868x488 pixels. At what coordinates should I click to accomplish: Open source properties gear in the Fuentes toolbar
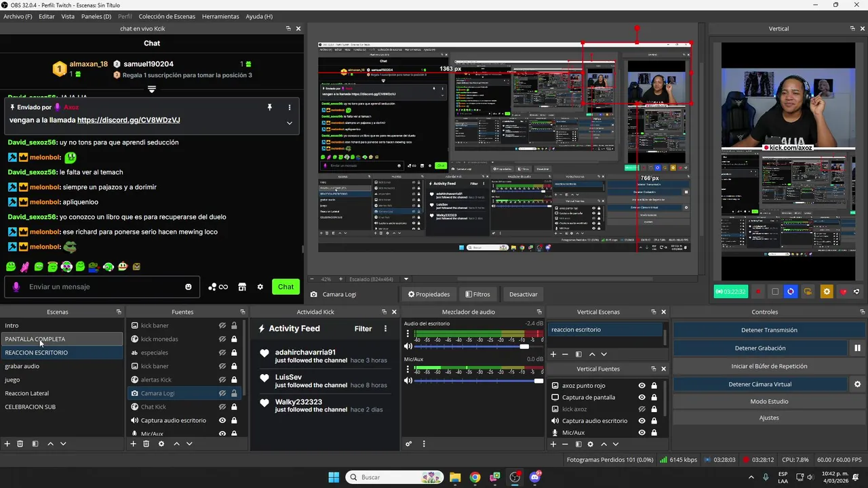(x=161, y=444)
